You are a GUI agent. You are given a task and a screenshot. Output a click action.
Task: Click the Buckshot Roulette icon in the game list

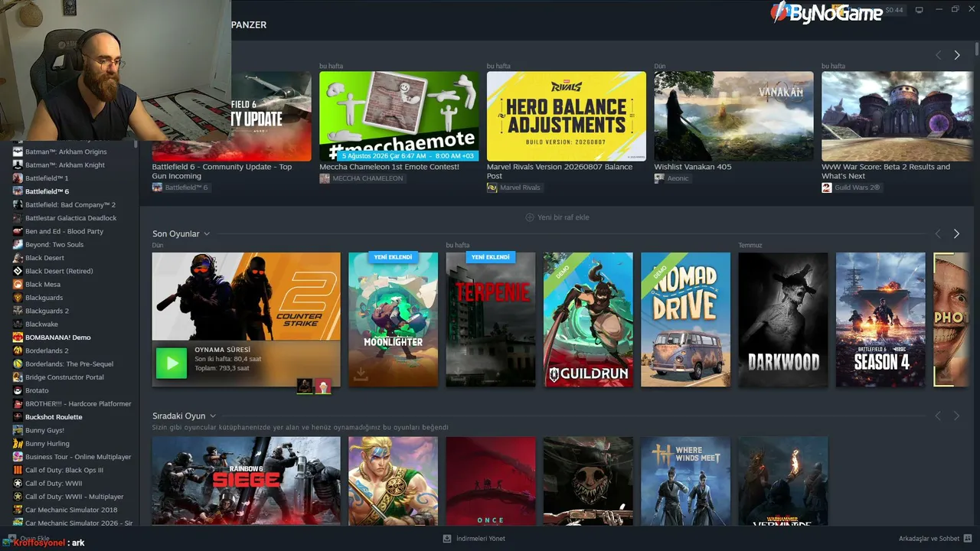[x=18, y=417]
